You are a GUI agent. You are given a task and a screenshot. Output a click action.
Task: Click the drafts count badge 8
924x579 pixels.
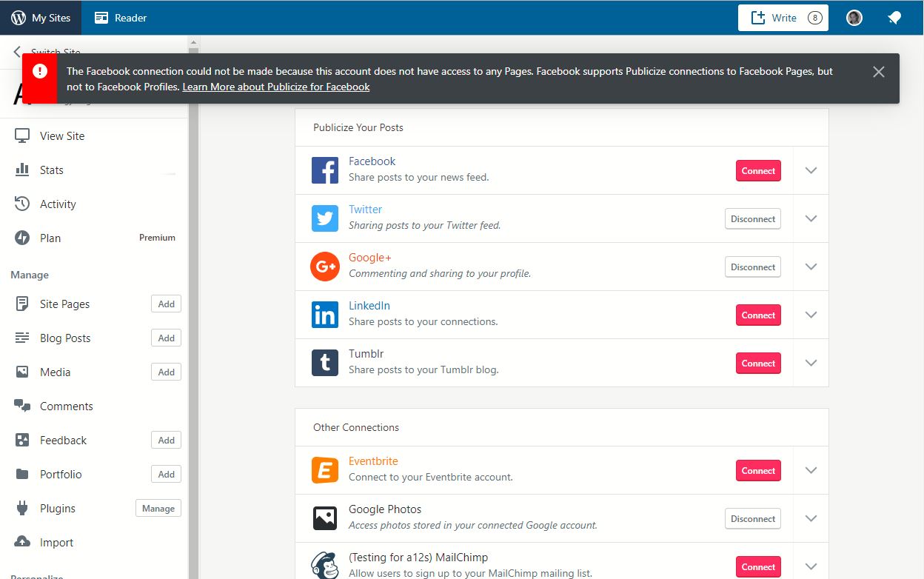[x=814, y=18]
